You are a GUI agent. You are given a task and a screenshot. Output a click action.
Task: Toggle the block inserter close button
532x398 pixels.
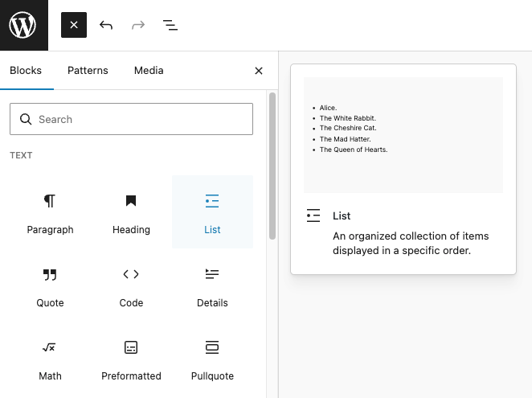73,25
